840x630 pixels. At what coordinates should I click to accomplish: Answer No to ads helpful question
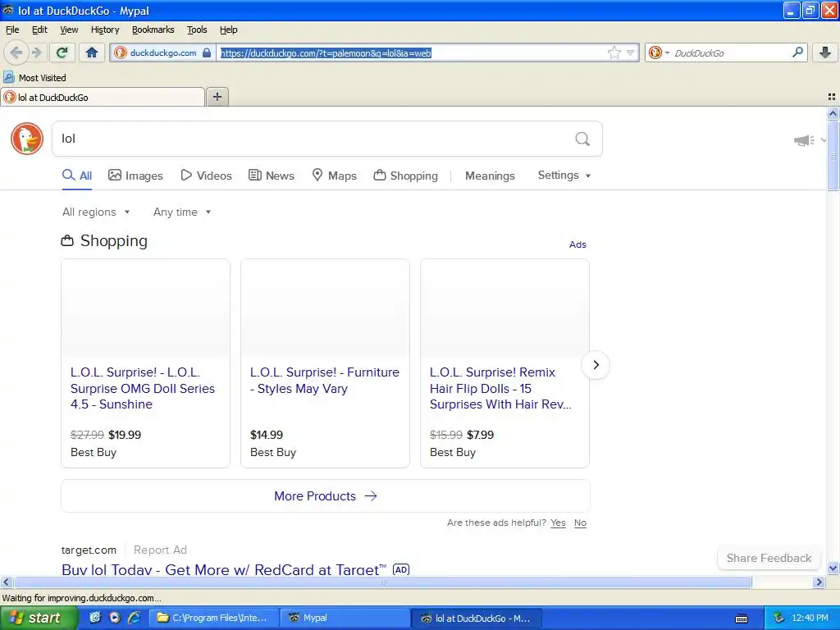pos(580,523)
